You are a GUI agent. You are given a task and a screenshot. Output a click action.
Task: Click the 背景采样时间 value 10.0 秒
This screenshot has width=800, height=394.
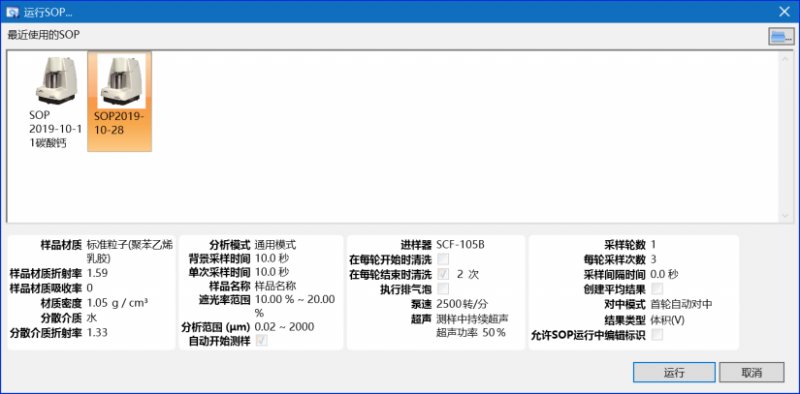tap(271, 258)
